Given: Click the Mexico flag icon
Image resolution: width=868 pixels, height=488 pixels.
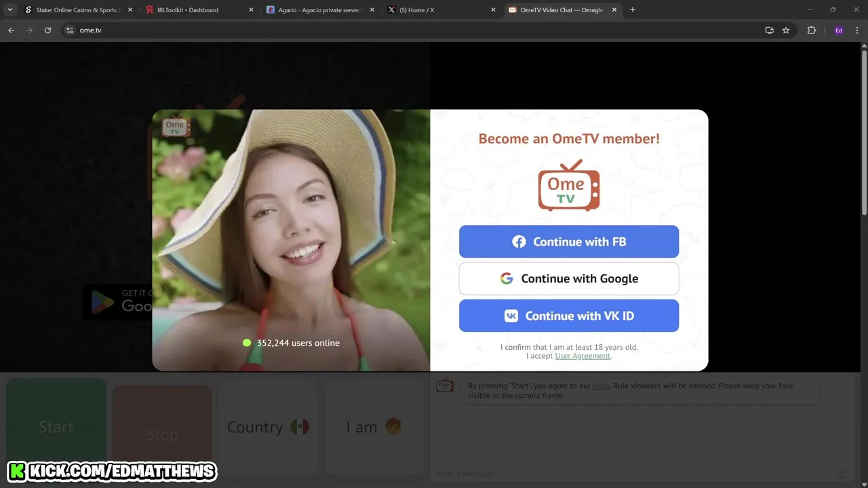Looking at the screenshot, I should (x=300, y=427).
